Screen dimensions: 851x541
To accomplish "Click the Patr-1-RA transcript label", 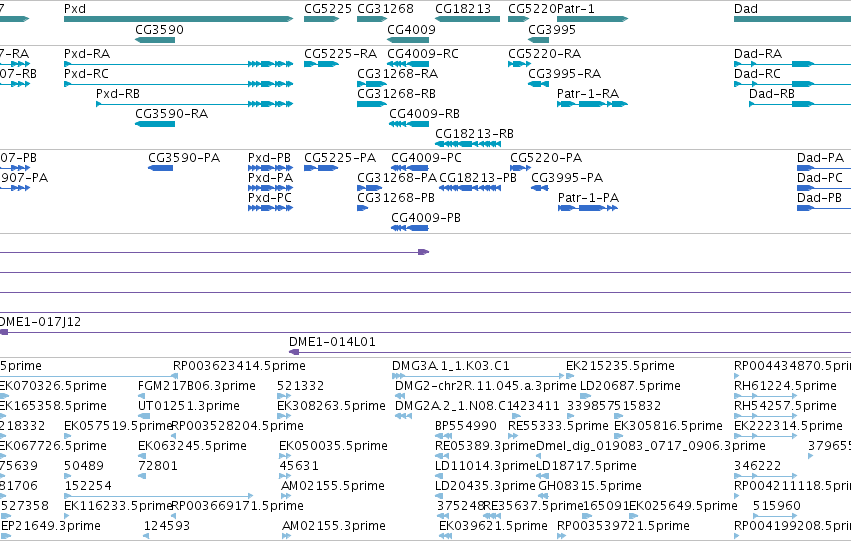I will click(x=588, y=94).
